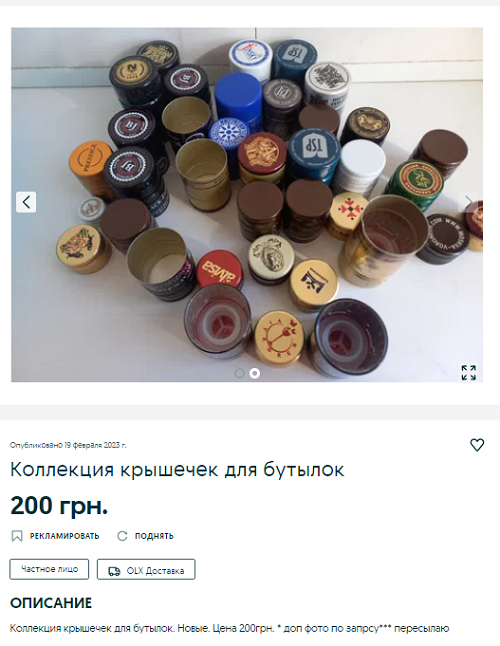500x646 pixels.
Task: Click the Частное лицо tag
Action: tap(49, 569)
